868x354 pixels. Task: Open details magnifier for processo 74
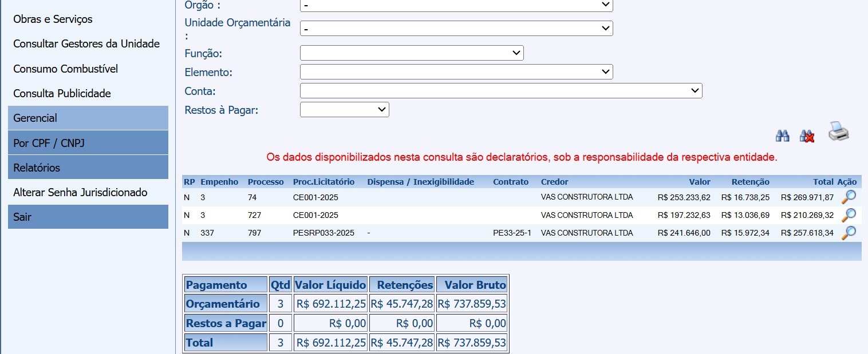tap(848, 197)
